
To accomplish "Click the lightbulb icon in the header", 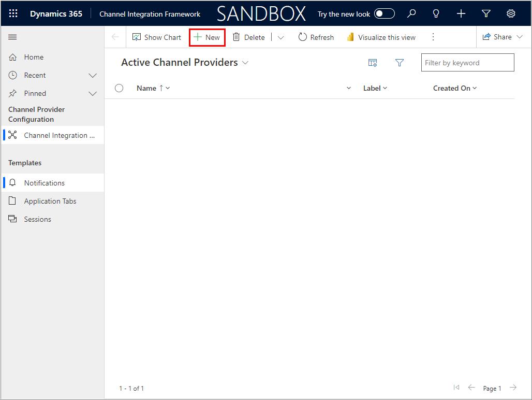I will pyautogui.click(x=436, y=13).
